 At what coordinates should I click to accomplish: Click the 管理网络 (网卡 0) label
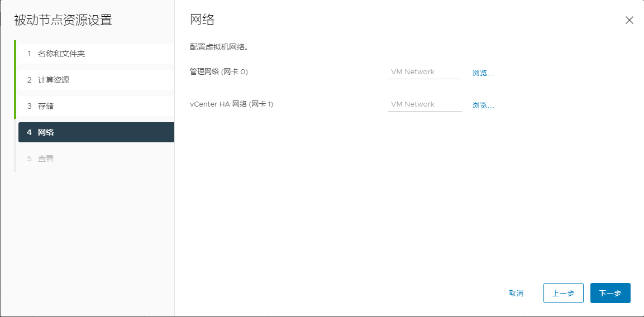[x=219, y=72]
